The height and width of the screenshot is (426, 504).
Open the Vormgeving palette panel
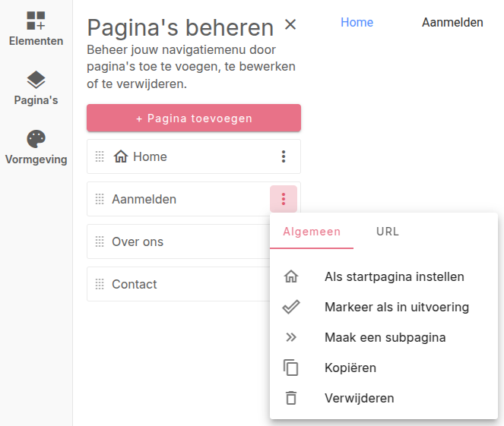point(36,147)
